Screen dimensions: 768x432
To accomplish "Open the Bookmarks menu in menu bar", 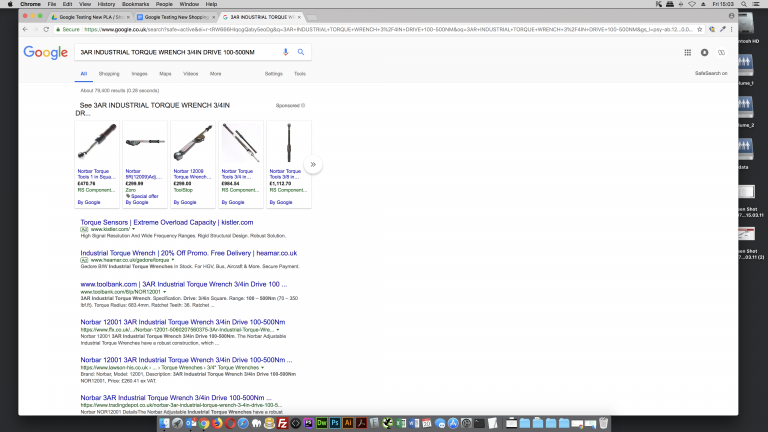I will tap(135, 4).
